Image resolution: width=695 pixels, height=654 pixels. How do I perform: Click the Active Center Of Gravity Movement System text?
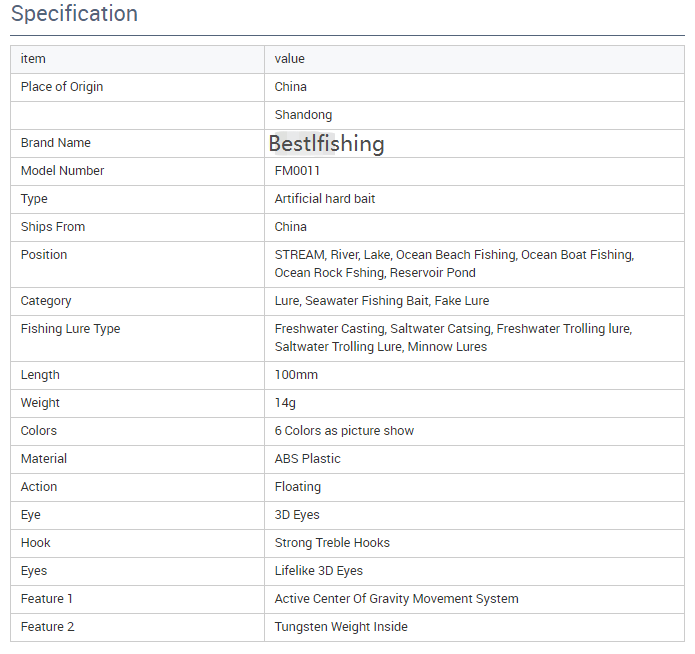coord(396,599)
